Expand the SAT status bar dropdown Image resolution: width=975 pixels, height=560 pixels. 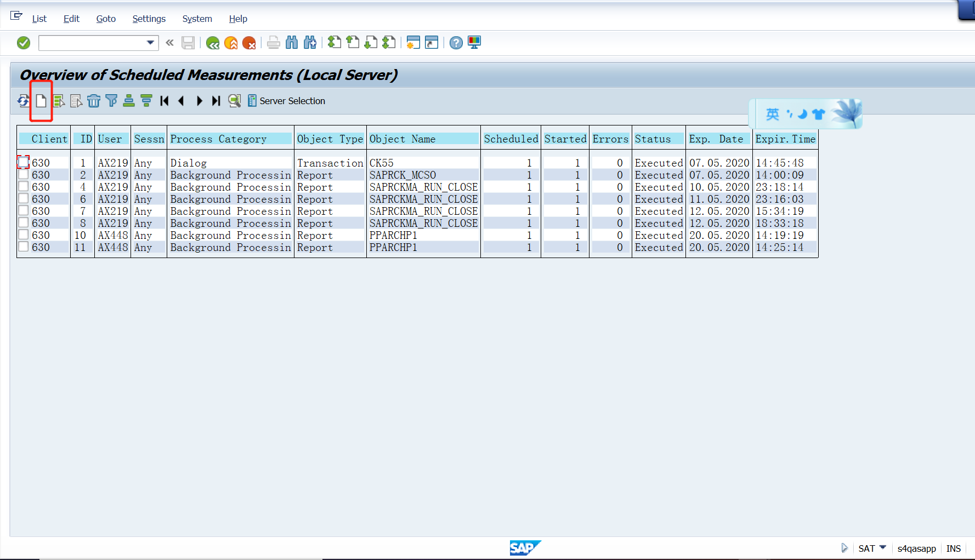point(883,547)
